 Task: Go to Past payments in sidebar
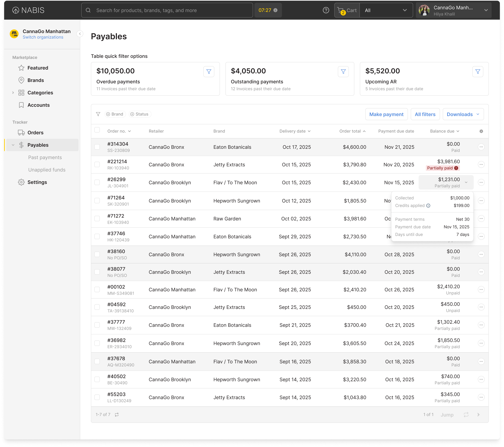(x=45, y=157)
